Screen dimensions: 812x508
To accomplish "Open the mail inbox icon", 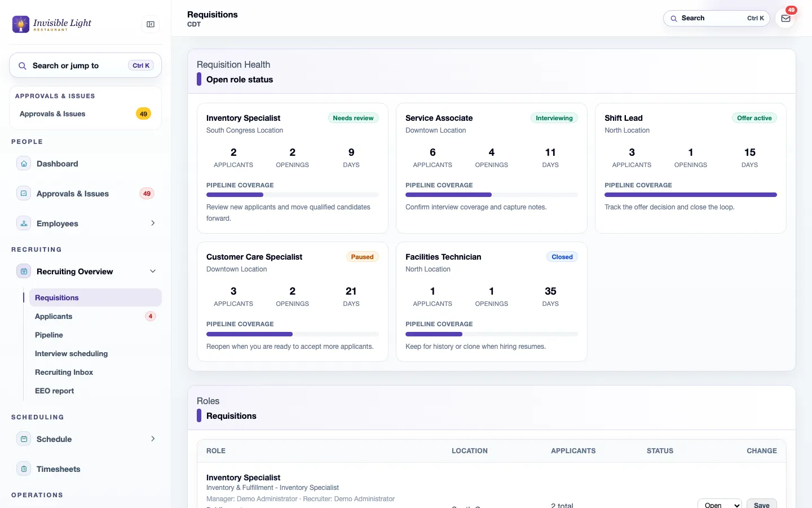I will click(x=785, y=18).
